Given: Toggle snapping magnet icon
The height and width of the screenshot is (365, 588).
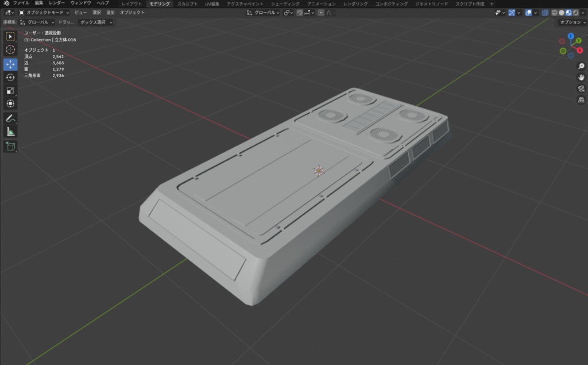Looking at the screenshot, I should (300, 13).
